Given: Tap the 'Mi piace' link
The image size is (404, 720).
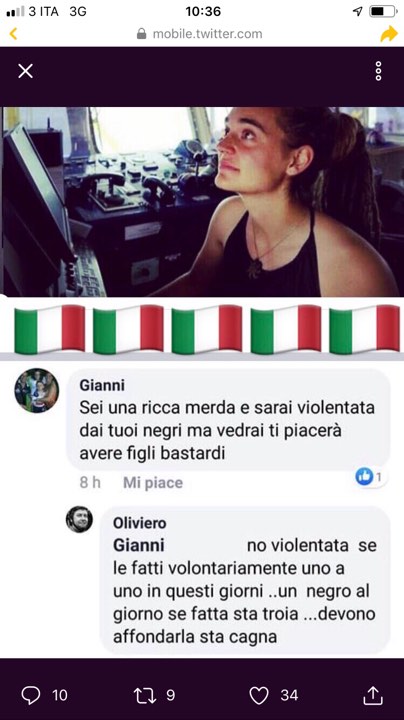Looking at the screenshot, I should click(153, 483).
